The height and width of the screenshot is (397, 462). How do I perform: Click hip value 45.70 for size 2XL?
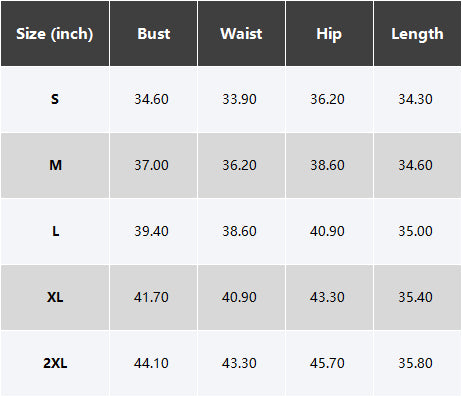(x=327, y=363)
